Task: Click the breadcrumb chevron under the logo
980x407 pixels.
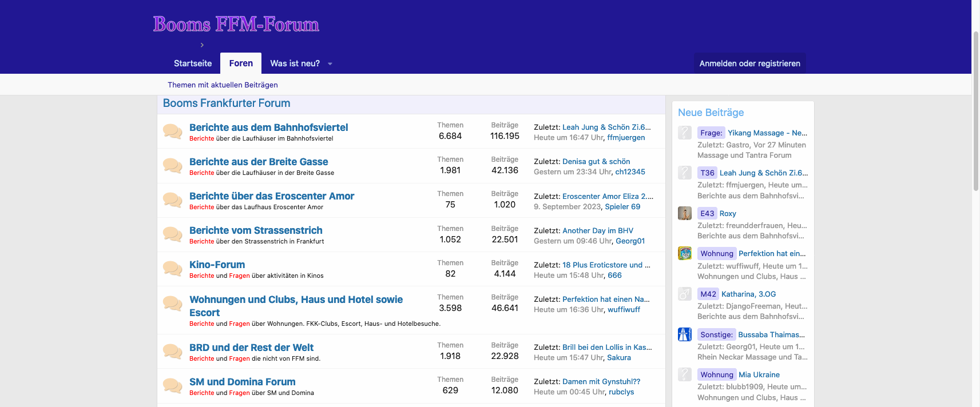Action: click(202, 45)
